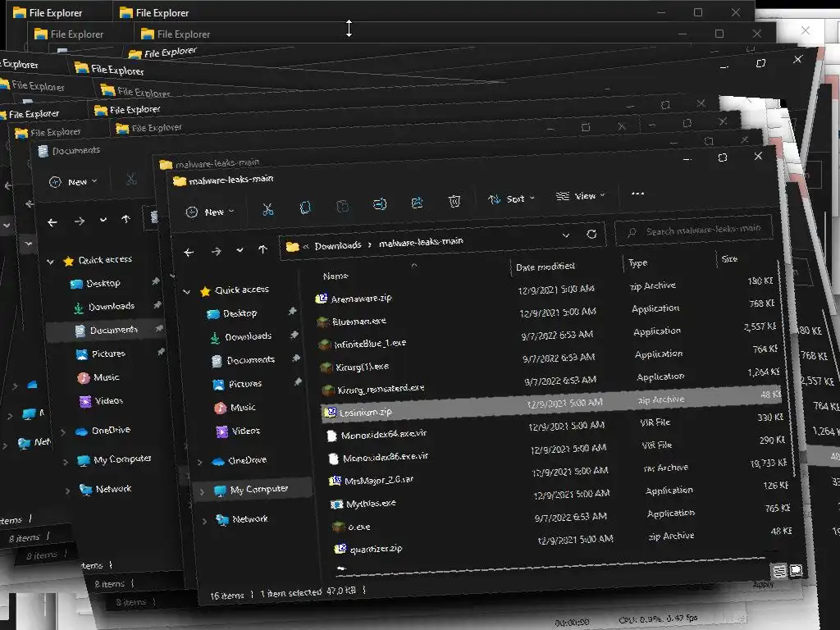Collapse Quick access in the front window
The image size is (840, 630).
(186, 292)
